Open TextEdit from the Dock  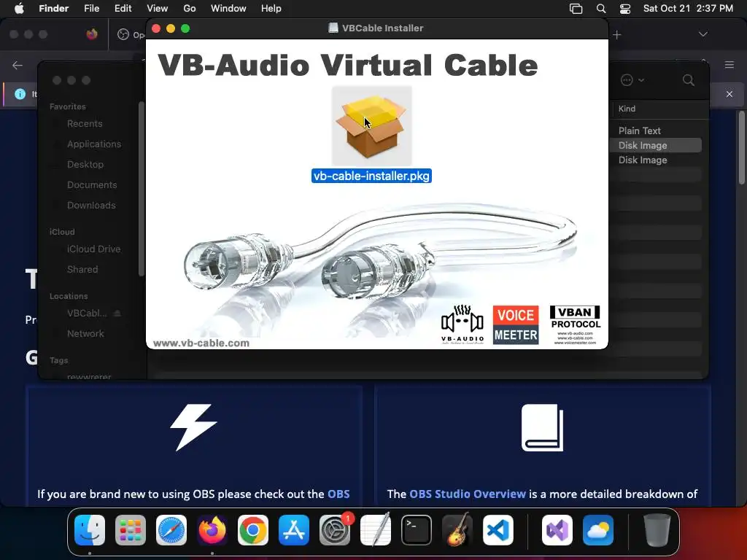pos(376,530)
